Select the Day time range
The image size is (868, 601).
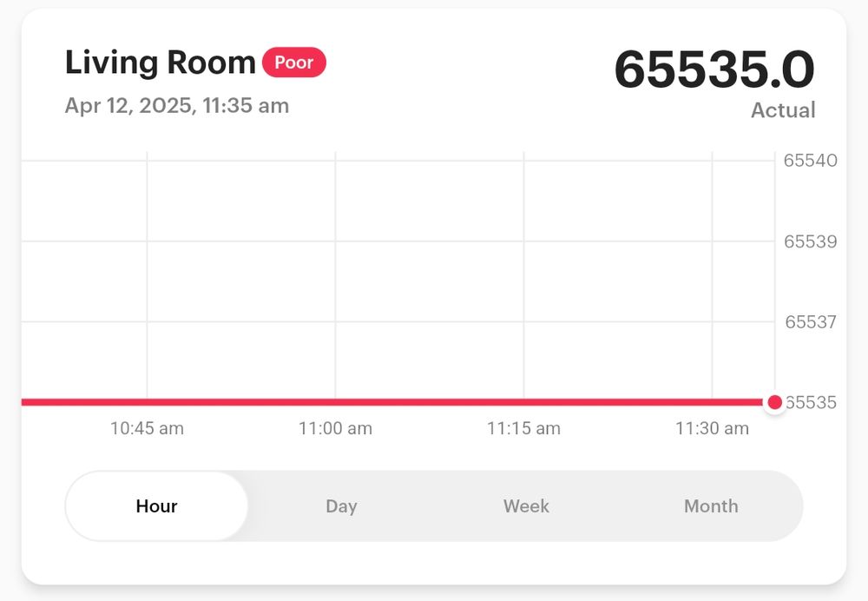[x=341, y=505]
